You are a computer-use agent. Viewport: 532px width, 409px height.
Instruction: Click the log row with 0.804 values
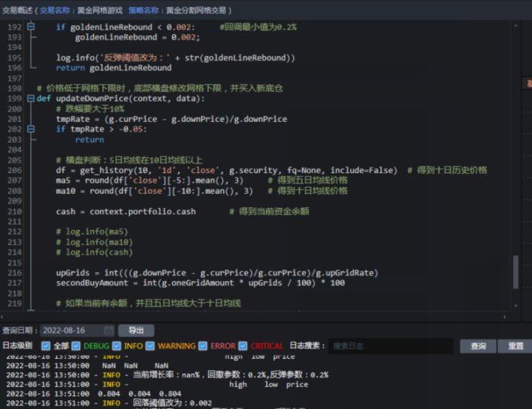94,393
